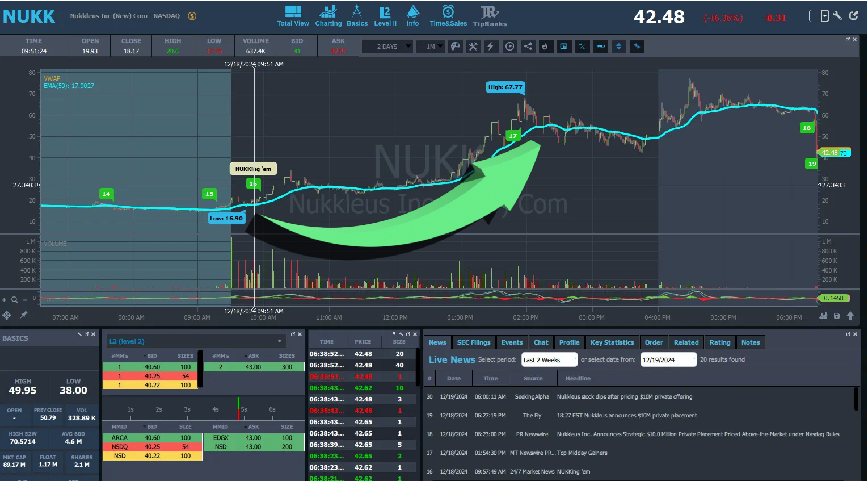Screen dimensions: 868x481
Task: Open chart color palette settings
Action: (455, 47)
